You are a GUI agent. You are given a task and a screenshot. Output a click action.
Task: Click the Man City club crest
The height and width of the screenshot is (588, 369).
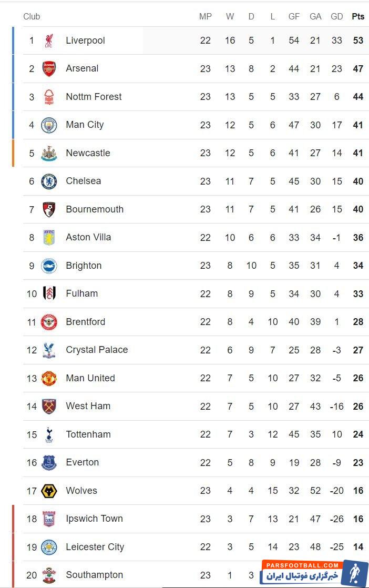click(x=49, y=125)
